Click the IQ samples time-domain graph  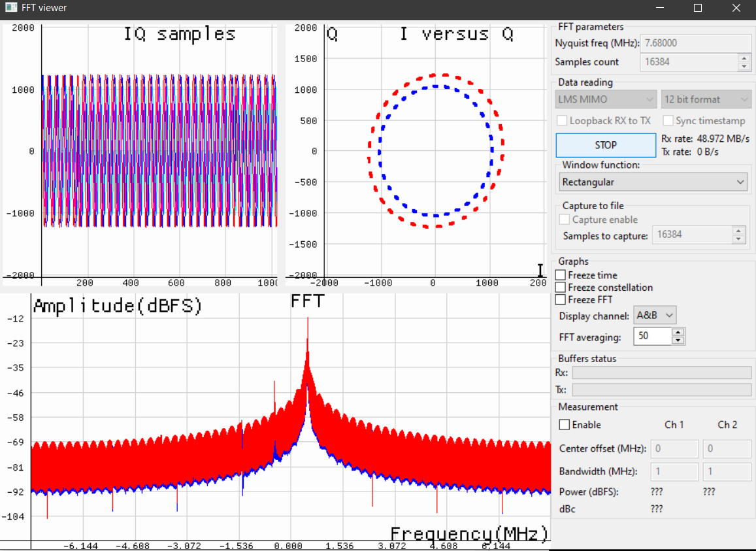(x=159, y=151)
